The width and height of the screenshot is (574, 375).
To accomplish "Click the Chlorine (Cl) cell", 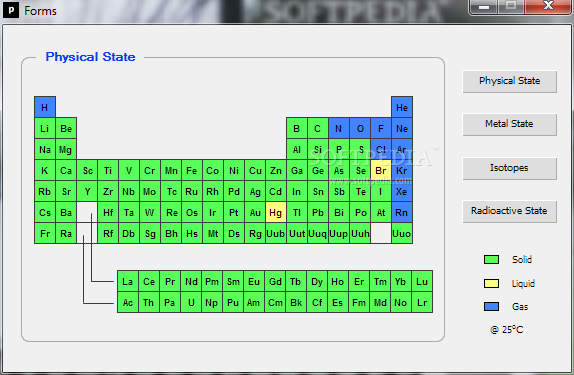I will [381, 149].
